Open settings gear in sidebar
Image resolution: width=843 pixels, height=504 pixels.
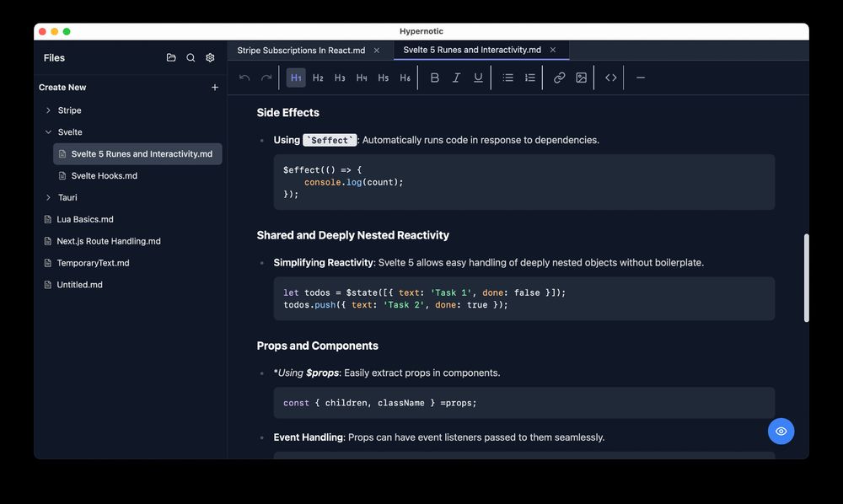tap(210, 57)
